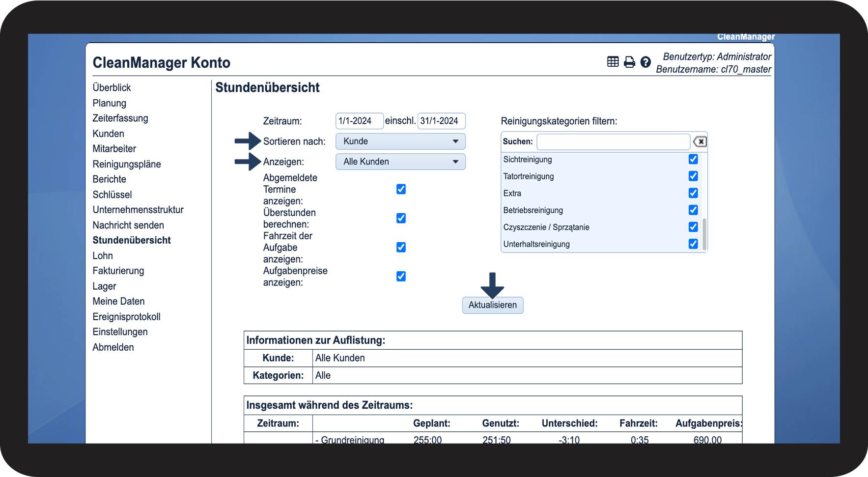
Task: Click the category list scrollbar
Action: coord(704,234)
